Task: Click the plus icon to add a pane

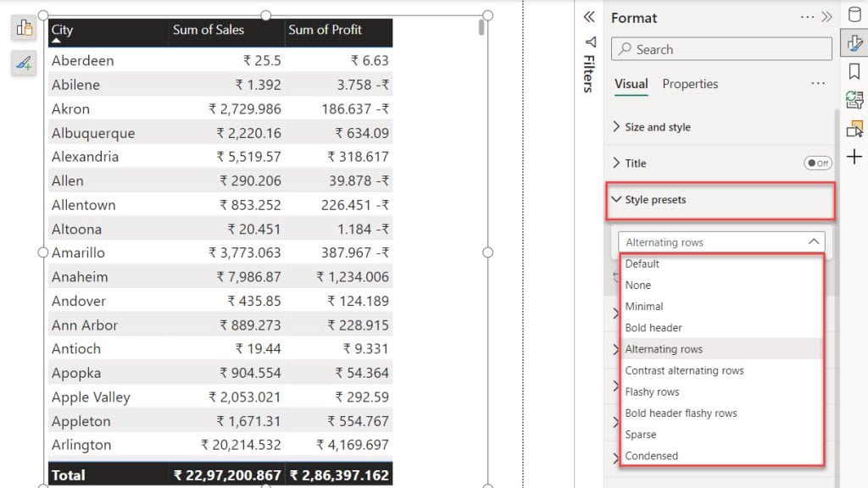Action: [854, 157]
